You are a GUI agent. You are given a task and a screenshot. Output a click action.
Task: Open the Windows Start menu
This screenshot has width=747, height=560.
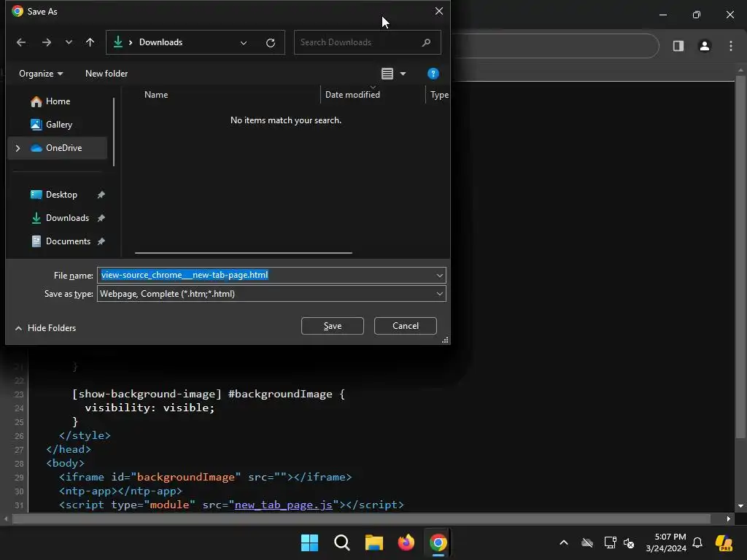(x=309, y=542)
